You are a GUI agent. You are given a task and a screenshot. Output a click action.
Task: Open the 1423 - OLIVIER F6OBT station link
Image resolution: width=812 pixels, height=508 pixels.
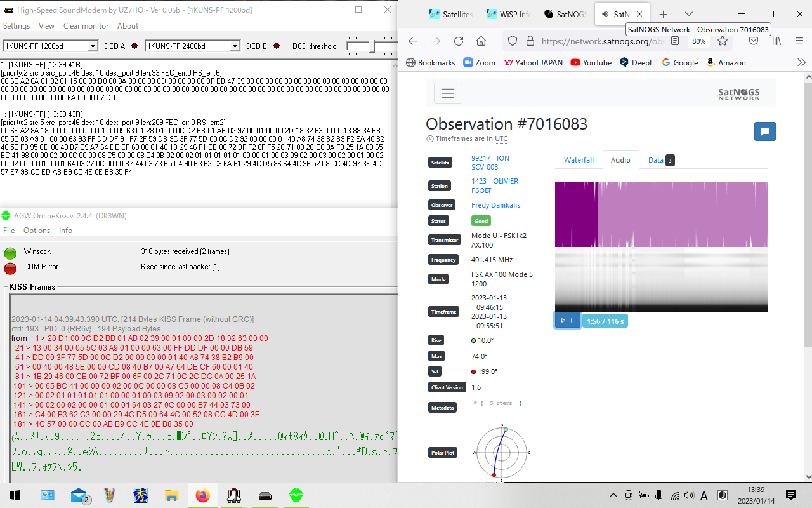[495, 185]
